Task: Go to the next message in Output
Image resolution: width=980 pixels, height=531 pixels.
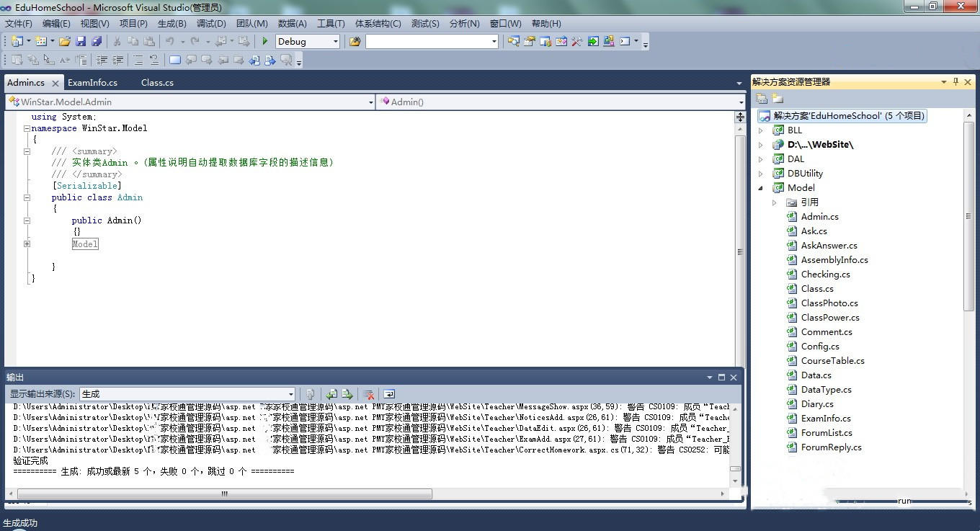Action: pyautogui.click(x=347, y=394)
